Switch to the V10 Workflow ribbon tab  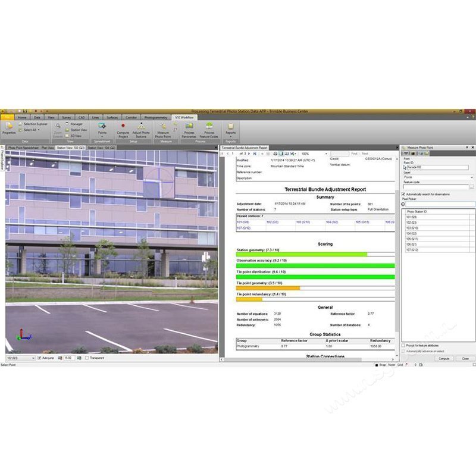pos(183,116)
